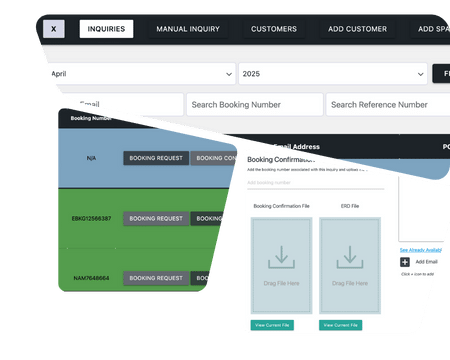Open the See Already Available link
The image size is (450, 360).
point(421,250)
